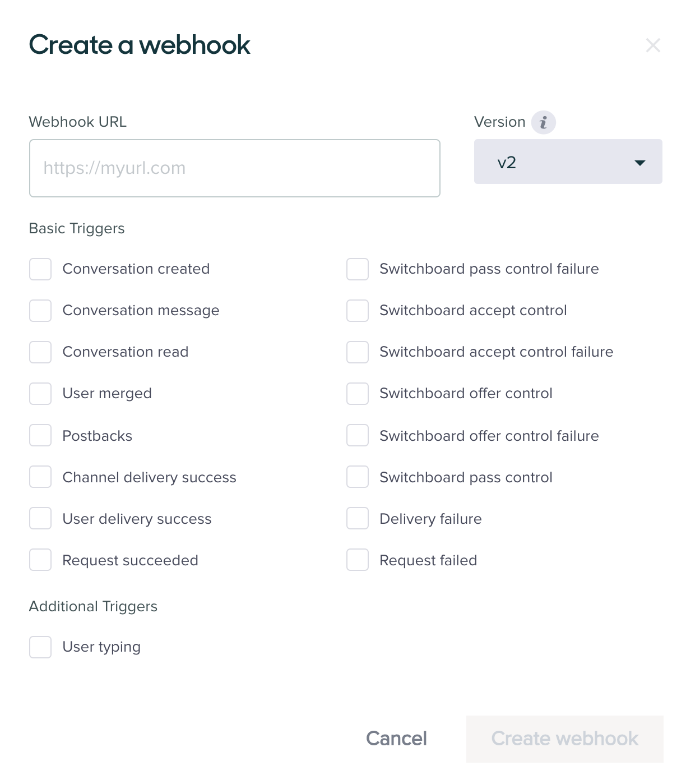Check the Delivery failure trigger

click(358, 519)
